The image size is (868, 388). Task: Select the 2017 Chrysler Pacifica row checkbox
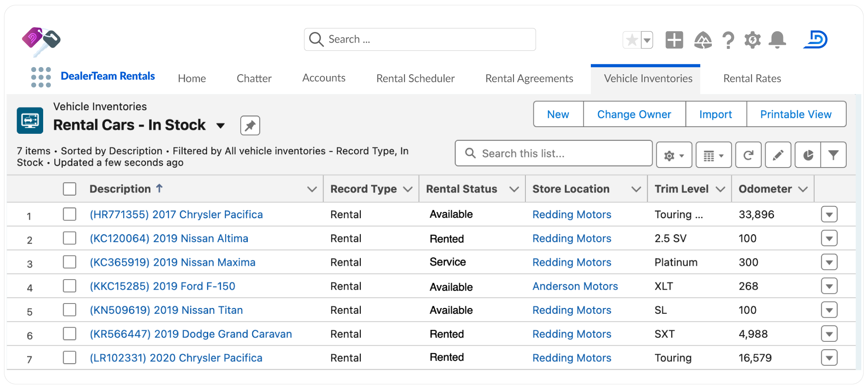(69, 214)
